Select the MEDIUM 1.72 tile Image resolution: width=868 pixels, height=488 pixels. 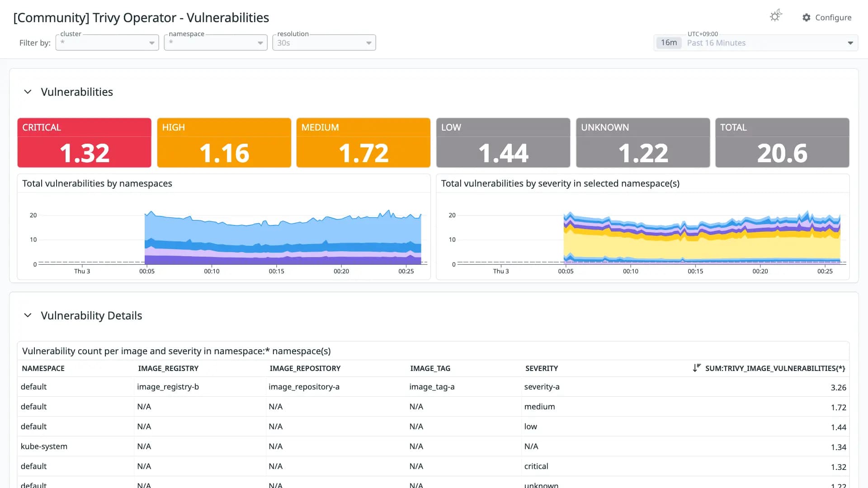pyautogui.click(x=363, y=143)
